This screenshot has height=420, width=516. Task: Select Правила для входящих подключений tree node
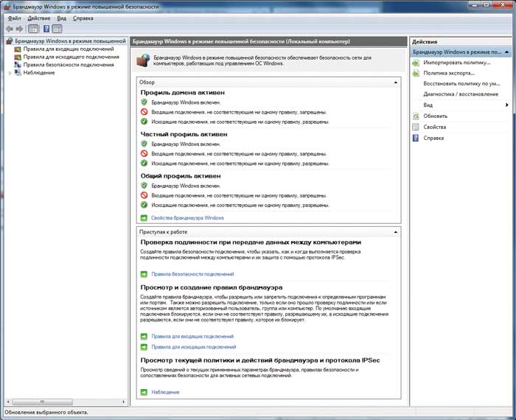pos(68,49)
